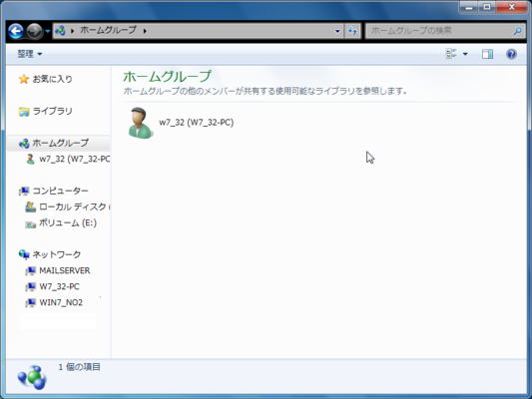Refresh the current folder view
Screen dimensions: 532x399
click(352, 31)
